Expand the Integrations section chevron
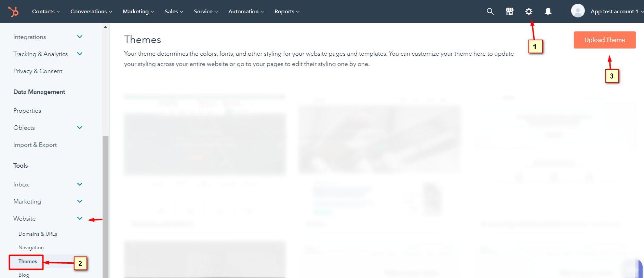The width and height of the screenshot is (644, 278). 80,37
